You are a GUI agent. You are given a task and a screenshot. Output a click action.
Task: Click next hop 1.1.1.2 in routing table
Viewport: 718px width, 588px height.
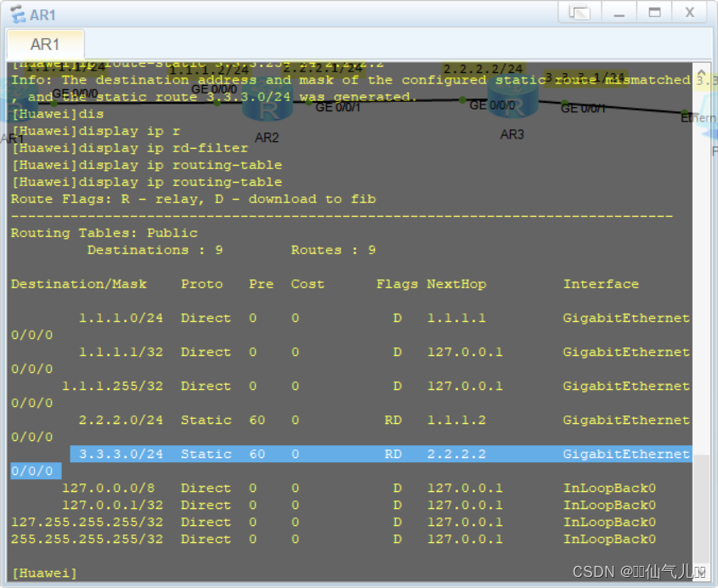[456, 420]
